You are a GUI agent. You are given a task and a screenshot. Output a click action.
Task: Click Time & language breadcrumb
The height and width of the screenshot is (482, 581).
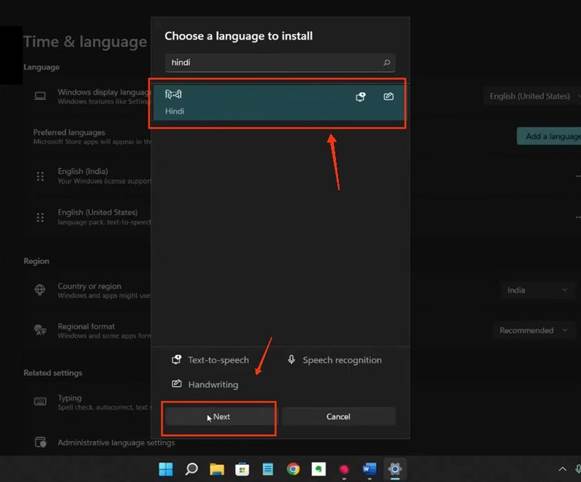[85, 41]
